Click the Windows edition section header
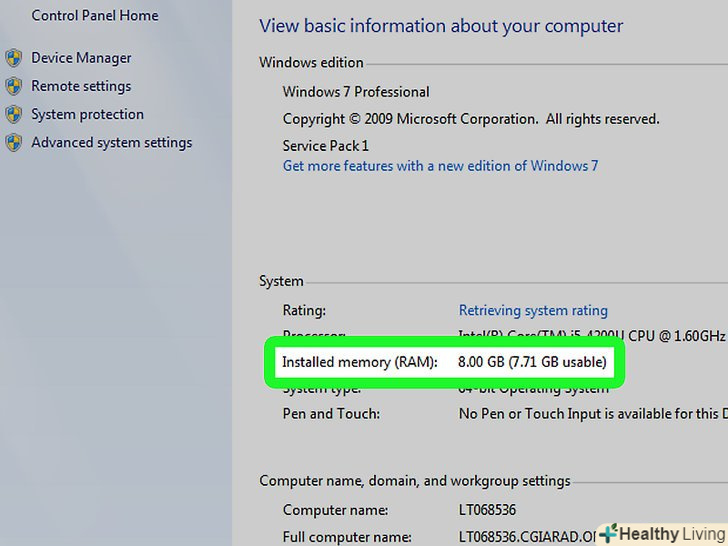Viewport: 728px width, 546px height. pyautogui.click(x=311, y=63)
